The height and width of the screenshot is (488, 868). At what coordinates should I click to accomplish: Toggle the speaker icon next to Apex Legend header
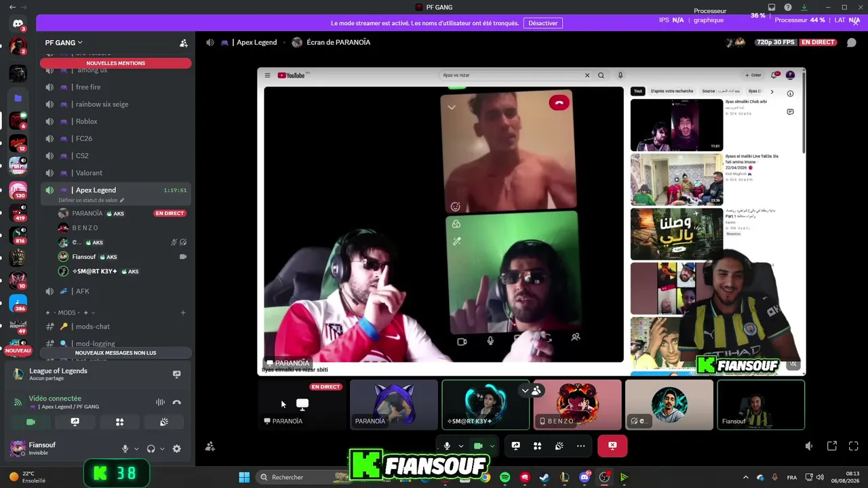click(210, 42)
